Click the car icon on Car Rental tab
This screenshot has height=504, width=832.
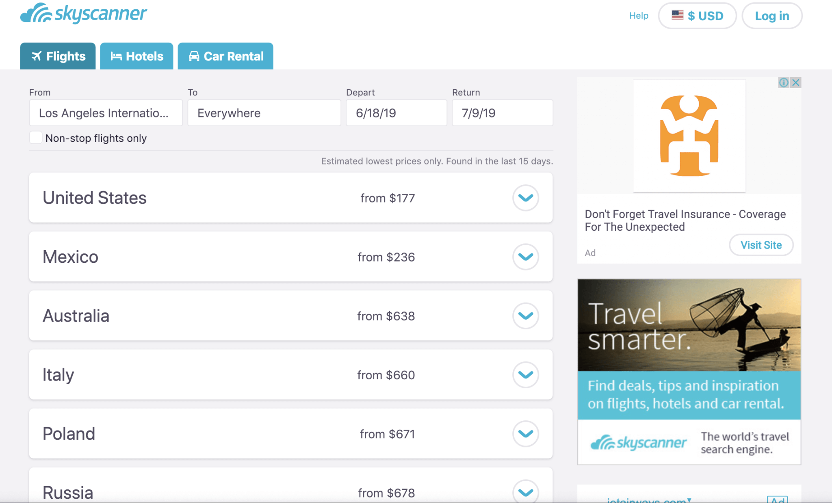coord(194,56)
